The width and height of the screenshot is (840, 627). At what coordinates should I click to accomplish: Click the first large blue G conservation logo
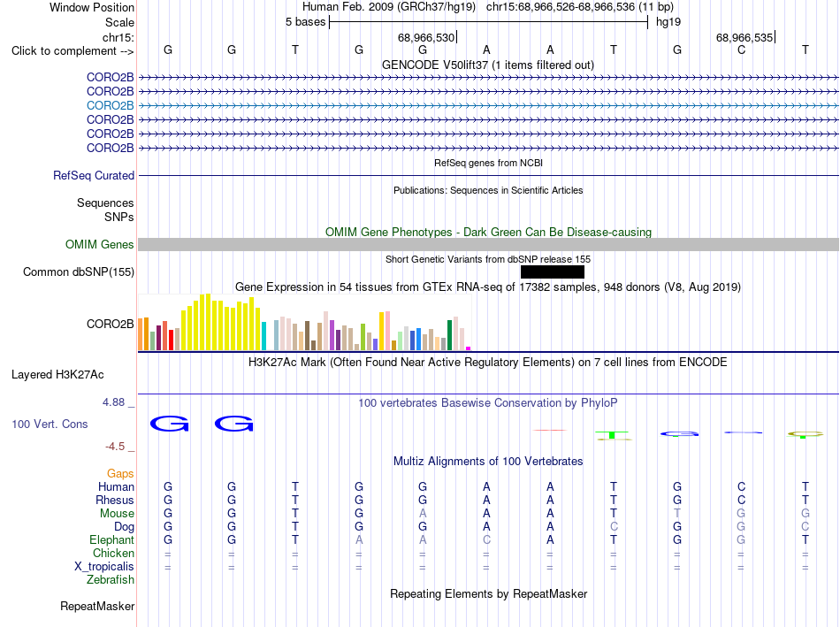point(169,424)
